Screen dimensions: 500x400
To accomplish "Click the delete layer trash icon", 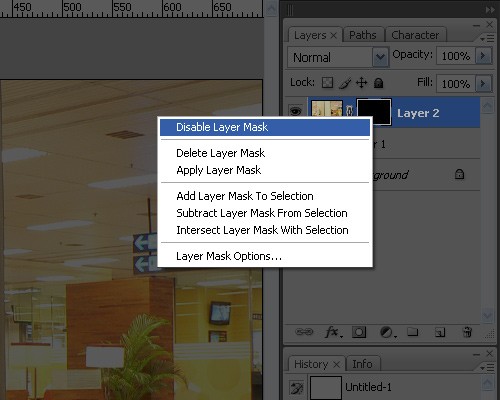I will pyautogui.click(x=467, y=332).
